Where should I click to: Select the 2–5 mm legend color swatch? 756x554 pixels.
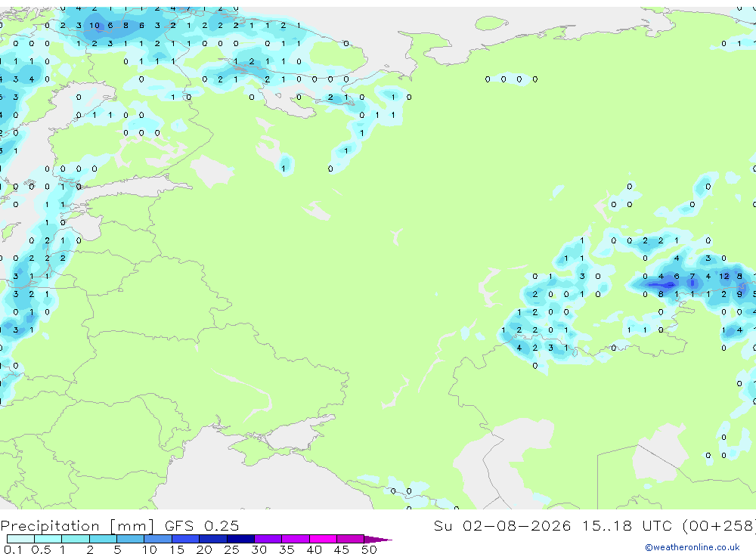pos(103,539)
